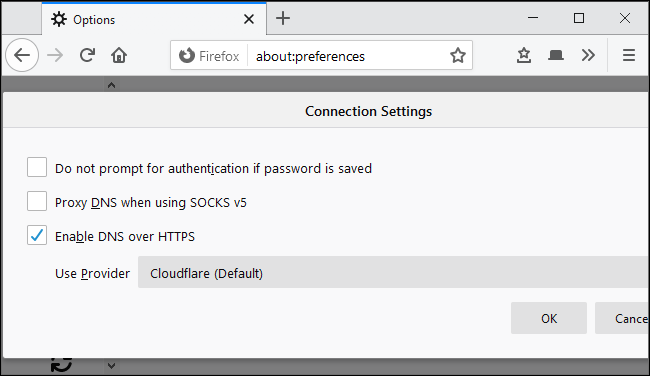Select the Options tab
The image size is (650, 376).
(154, 19)
